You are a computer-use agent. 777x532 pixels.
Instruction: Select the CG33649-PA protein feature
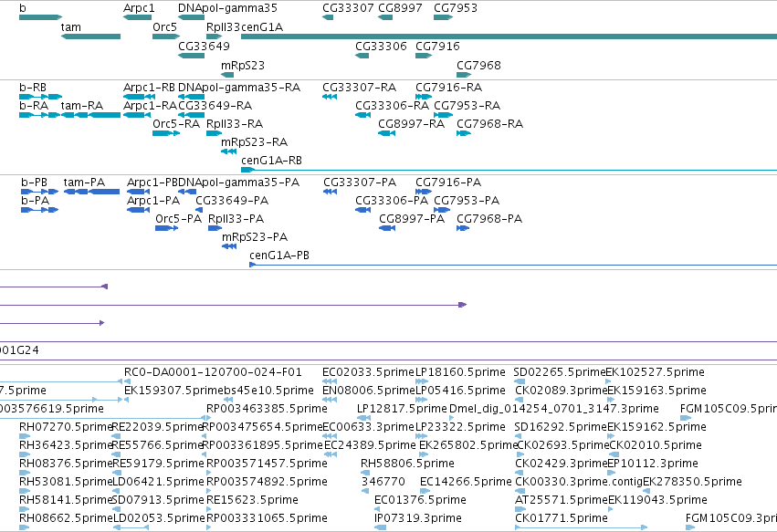(x=199, y=210)
